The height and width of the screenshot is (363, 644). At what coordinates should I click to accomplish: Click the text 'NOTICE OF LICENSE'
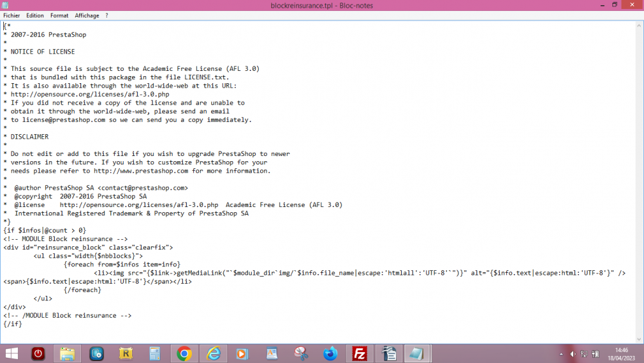pos(43,52)
